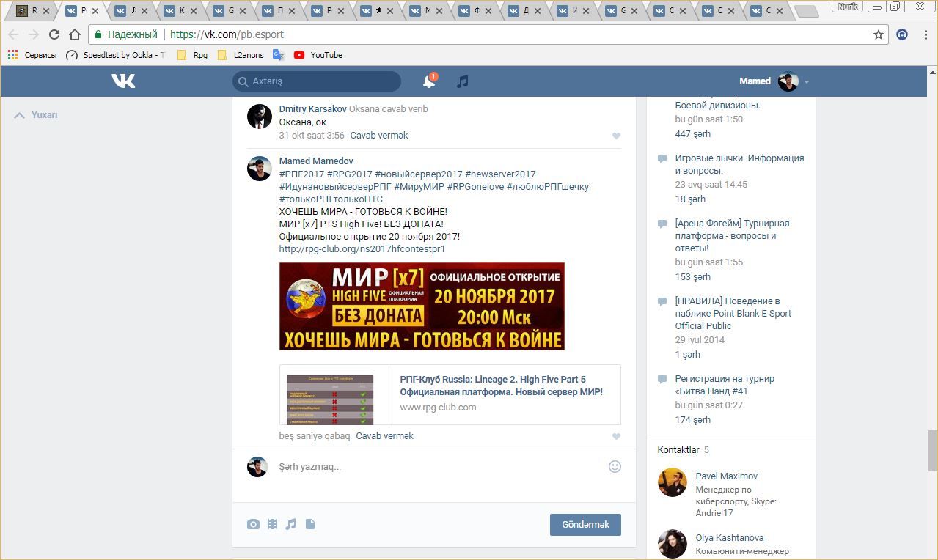Reply to Dmitry Karsakov's comment
The image size is (938, 560).
(379, 136)
